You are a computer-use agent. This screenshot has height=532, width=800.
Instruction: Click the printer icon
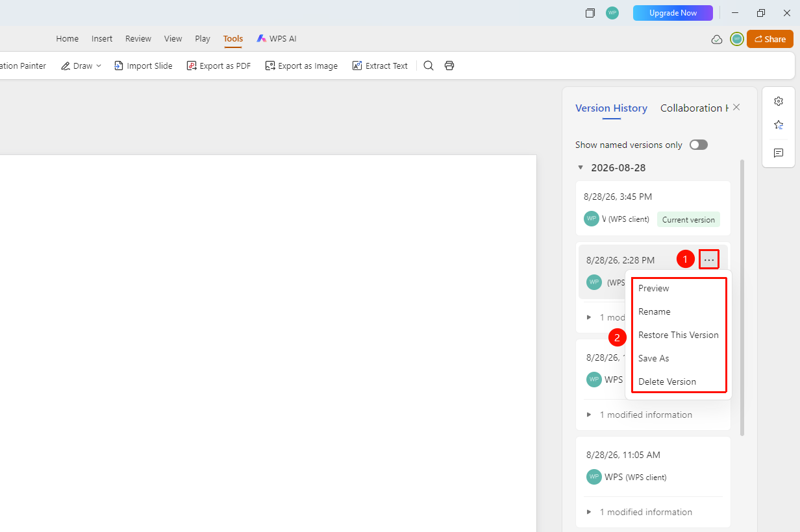(x=449, y=66)
